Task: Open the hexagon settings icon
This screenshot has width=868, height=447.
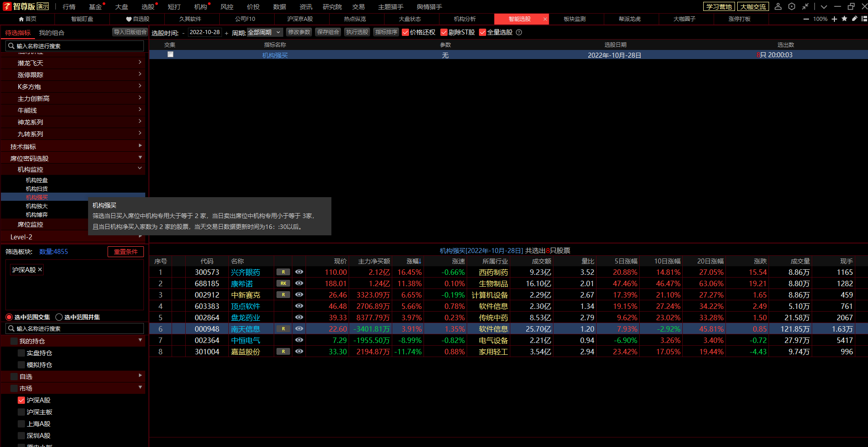Action: pos(792,6)
